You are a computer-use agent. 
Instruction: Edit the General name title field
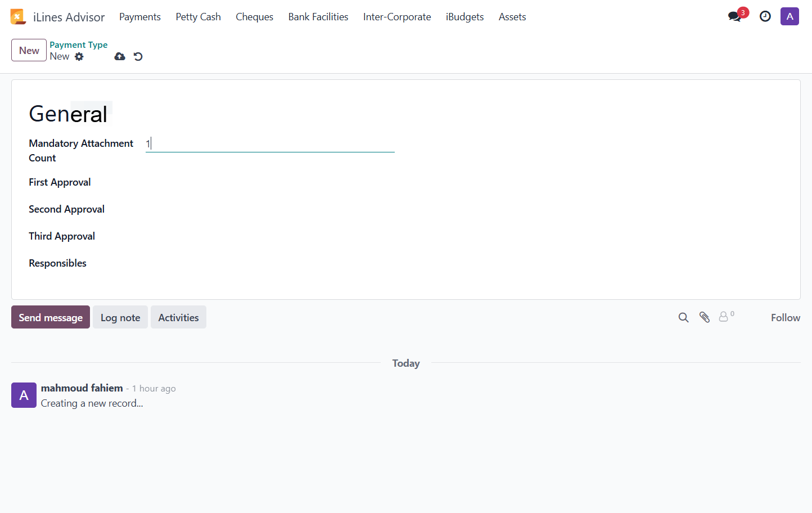pyautogui.click(x=68, y=114)
